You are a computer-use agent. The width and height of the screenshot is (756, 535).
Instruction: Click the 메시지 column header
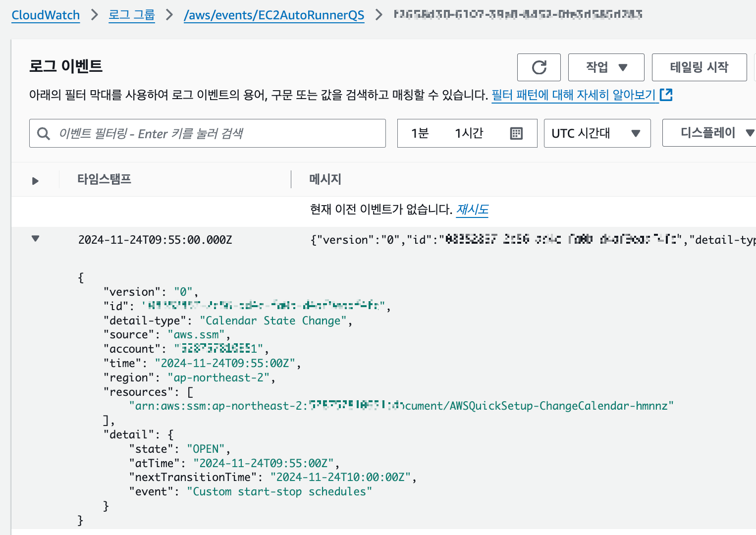tap(325, 179)
